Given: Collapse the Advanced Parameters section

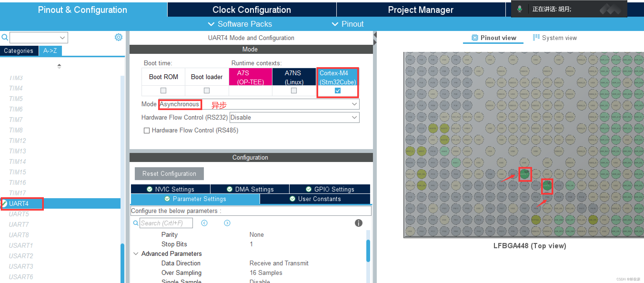Looking at the screenshot, I should 136,253.
